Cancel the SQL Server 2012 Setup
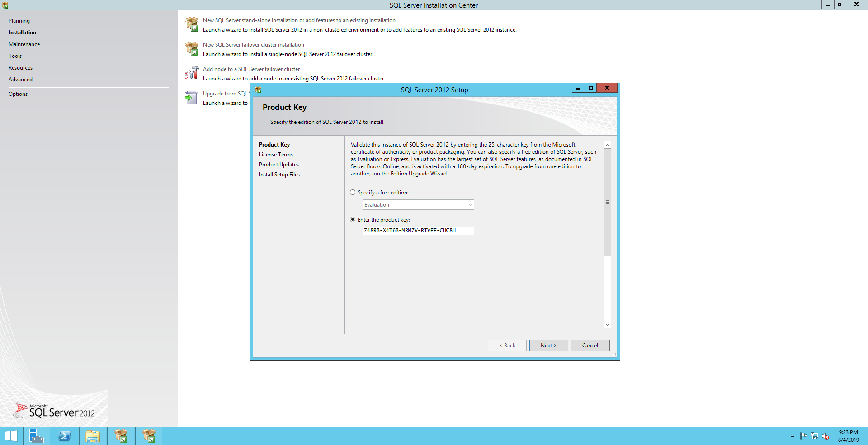This screenshot has width=868, height=445. (590, 346)
